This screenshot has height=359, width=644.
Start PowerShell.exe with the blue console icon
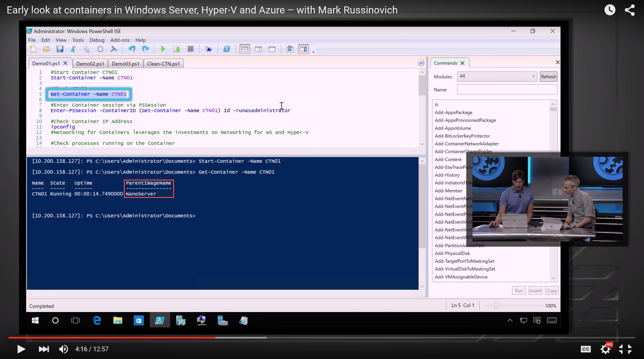coord(227,49)
